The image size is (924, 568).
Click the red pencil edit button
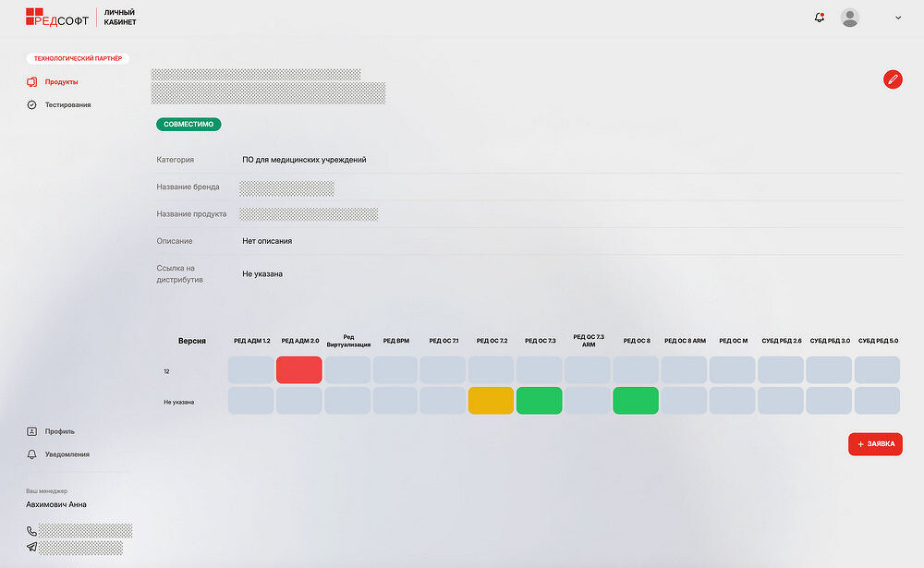click(x=893, y=79)
